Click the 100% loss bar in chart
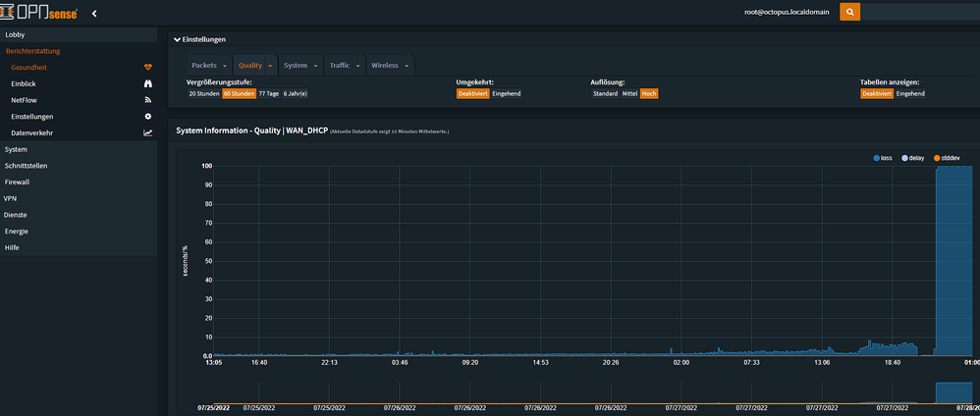 [x=953, y=261]
